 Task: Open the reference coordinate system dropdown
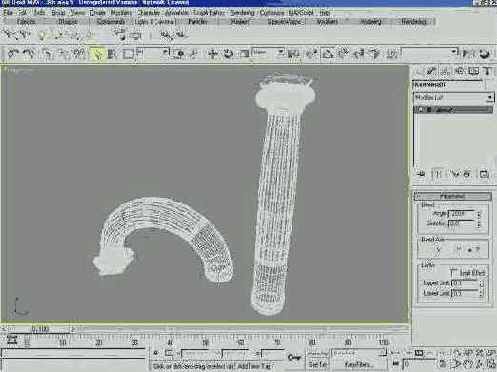point(268,52)
